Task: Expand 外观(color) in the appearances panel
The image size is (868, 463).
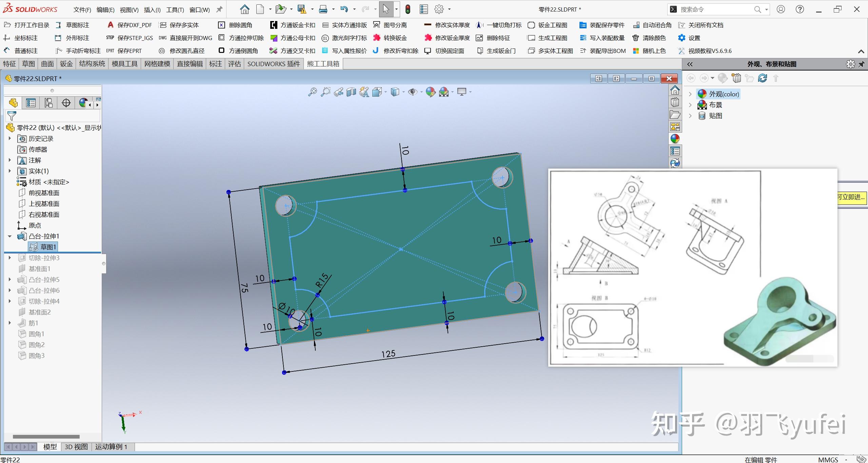Action: tap(691, 94)
